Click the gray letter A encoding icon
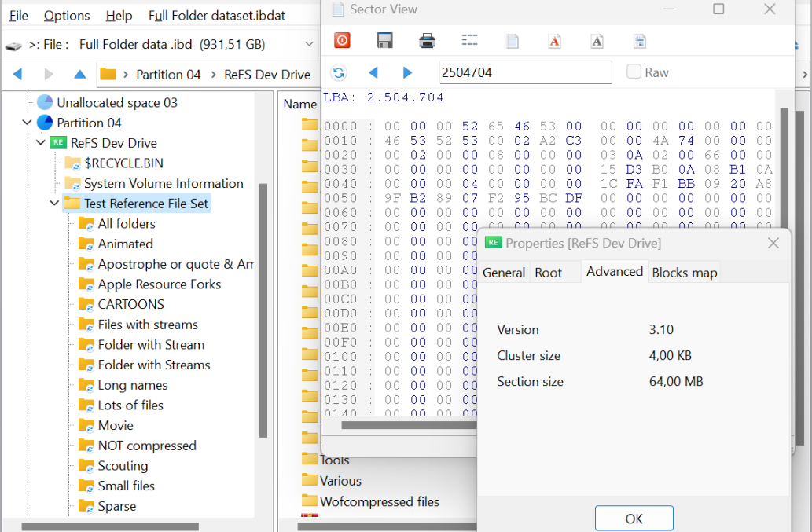812x532 pixels. click(x=597, y=41)
